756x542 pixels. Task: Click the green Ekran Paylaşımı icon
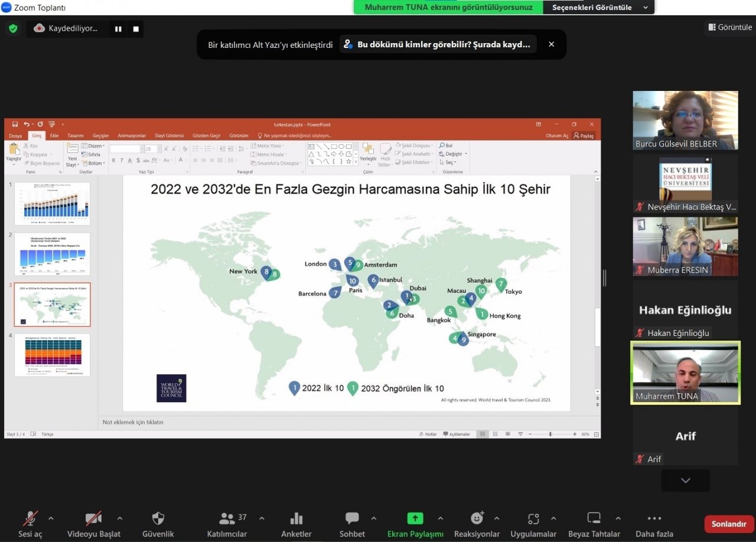click(415, 519)
